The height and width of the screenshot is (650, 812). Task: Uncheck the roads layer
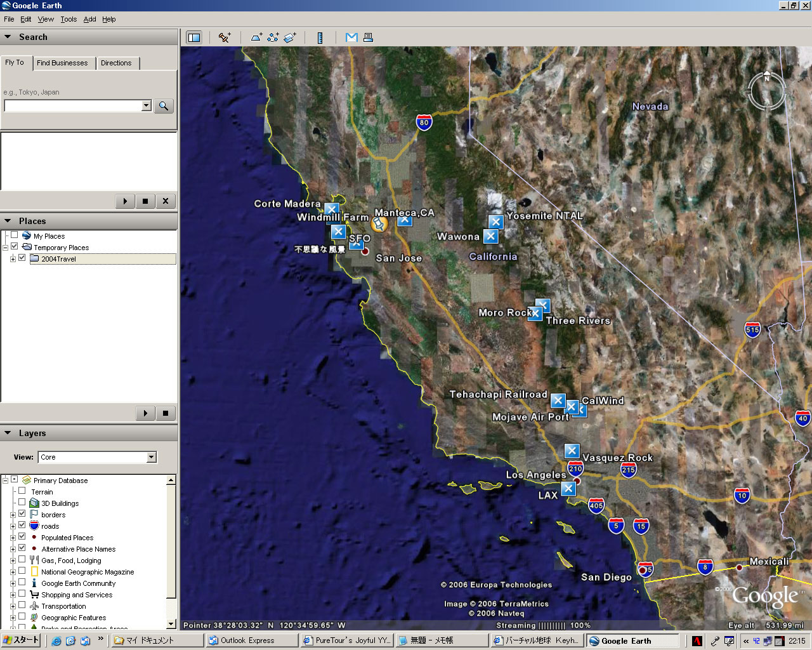pyautogui.click(x=22, y=525)
